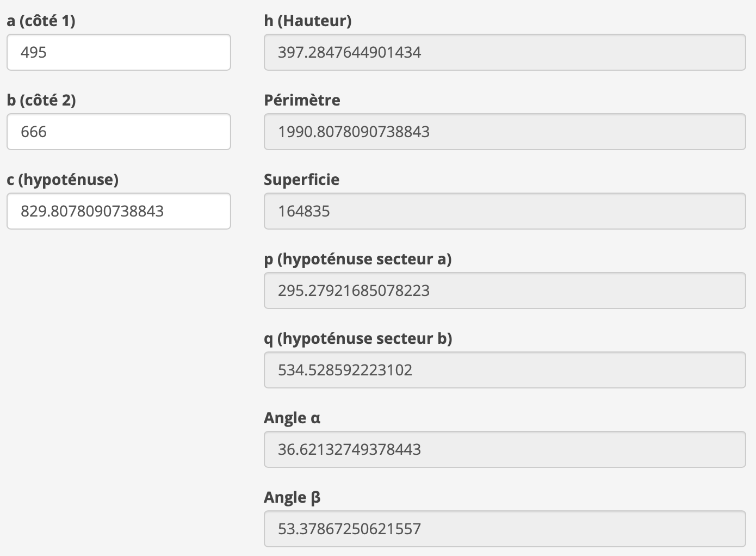
Task: Click the "a (côté 1)" label
Action: click(41, 21)
